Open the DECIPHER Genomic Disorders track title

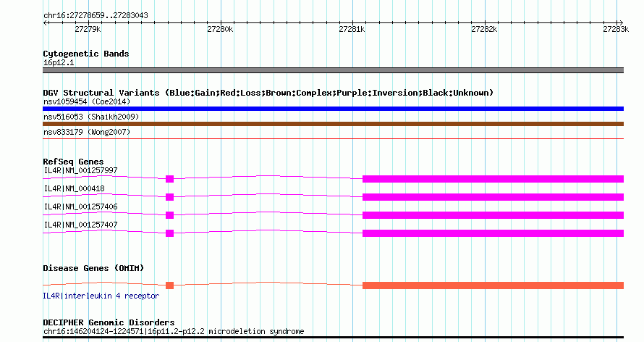[109, 322]
